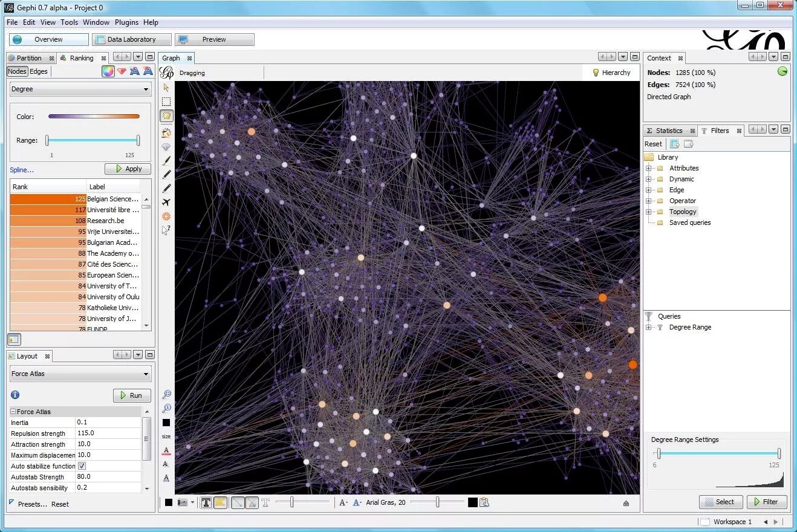Click the label attributes configuration icon
Screen dimensions: 797x532
pyautogui.click(x=484, y=502)
